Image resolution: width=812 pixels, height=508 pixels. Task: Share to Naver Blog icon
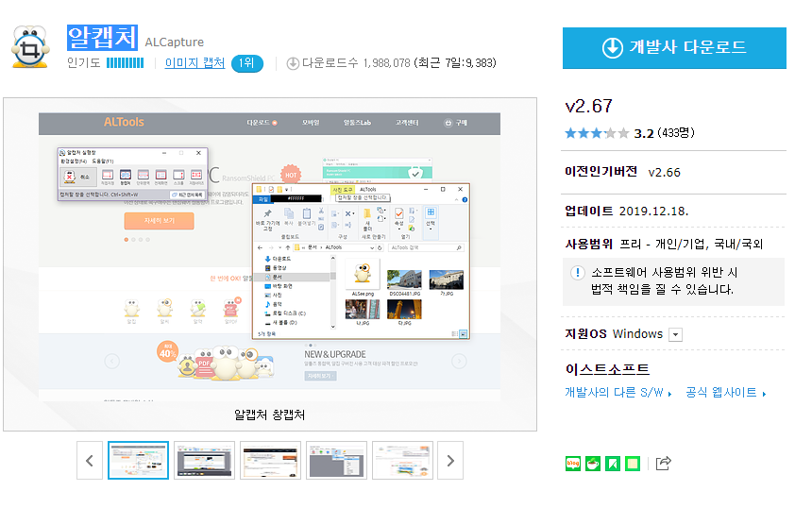pos(573,464)
